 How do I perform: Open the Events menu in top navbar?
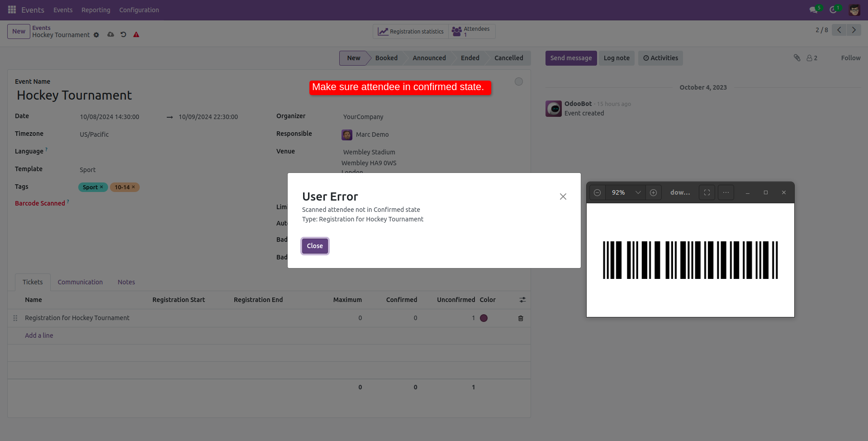pyautogui.click(x=63, y=10)
